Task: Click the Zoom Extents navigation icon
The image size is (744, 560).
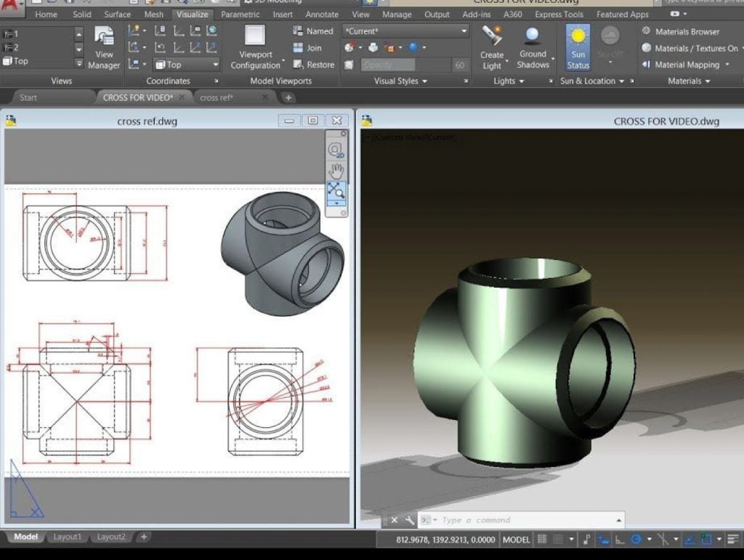Action: [x=336, y=190]
